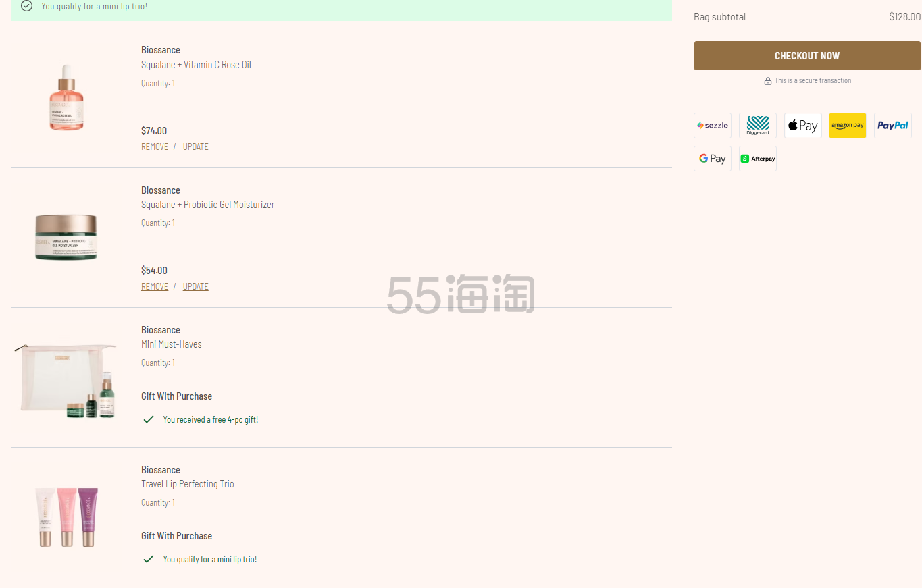Click the top banner mini lip trio message
922x588 pixels.
click(x=95, y=6)
